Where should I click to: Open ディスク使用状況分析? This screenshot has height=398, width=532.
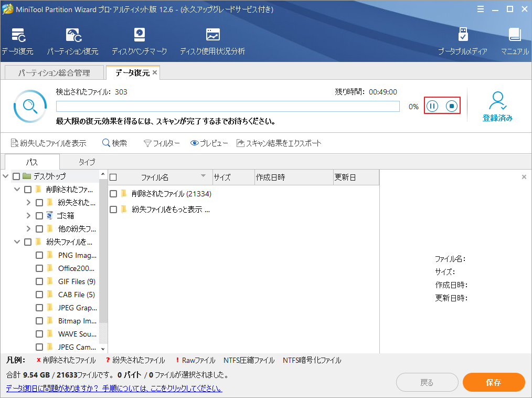(212, 40)
